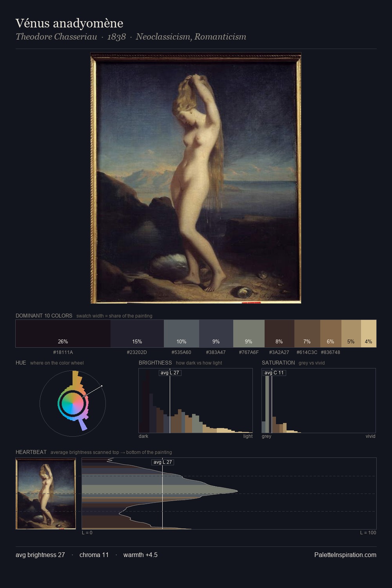392x588 pixels.
Task: Click the footer "avg brightness 27" text
Action: click(x=40, y=555)
